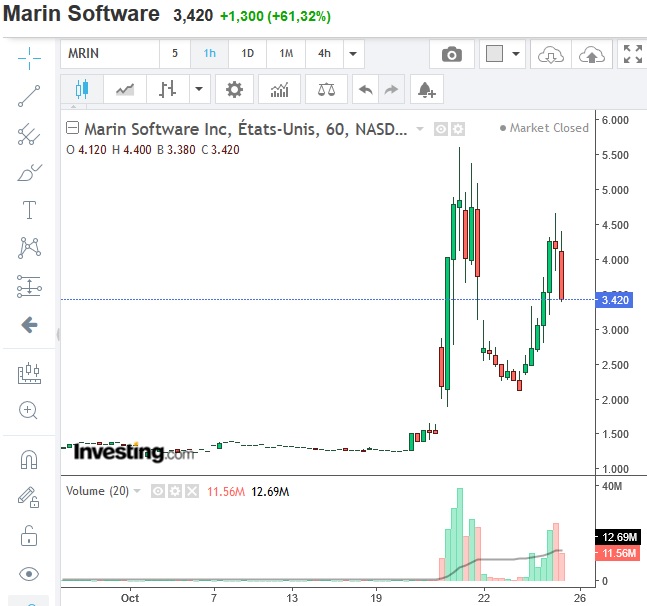
Task: Click the Marin Software page title
Action: pyautogui.click(x=81, y=14)
